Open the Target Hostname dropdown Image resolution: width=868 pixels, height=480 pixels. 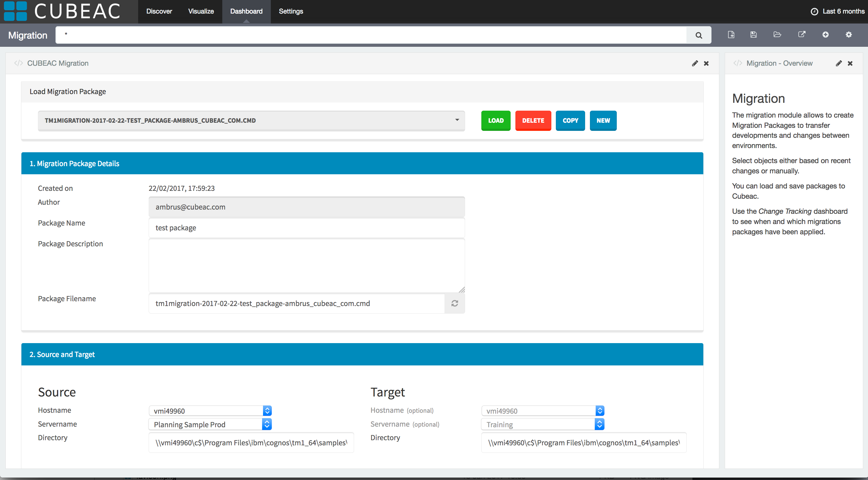[x=543, y=411]
